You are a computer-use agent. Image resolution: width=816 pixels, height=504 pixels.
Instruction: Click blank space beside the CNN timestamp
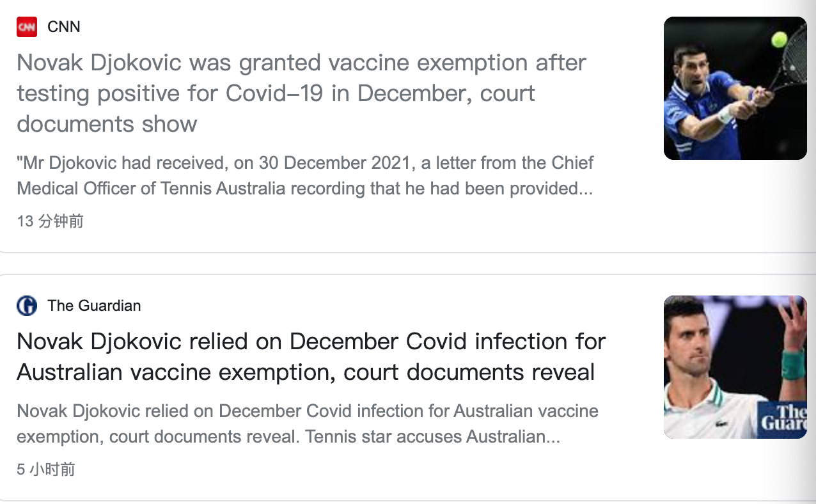[x=320, y=221]
